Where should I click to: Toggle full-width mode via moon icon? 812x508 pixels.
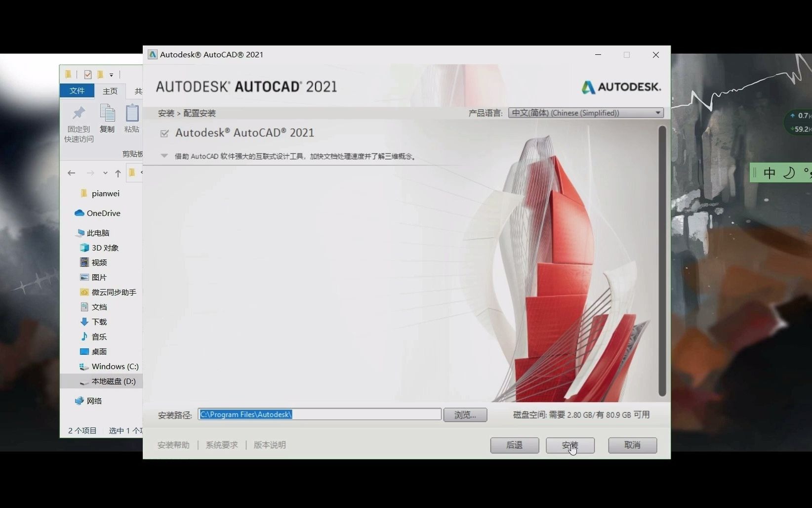tap(789, 172)
